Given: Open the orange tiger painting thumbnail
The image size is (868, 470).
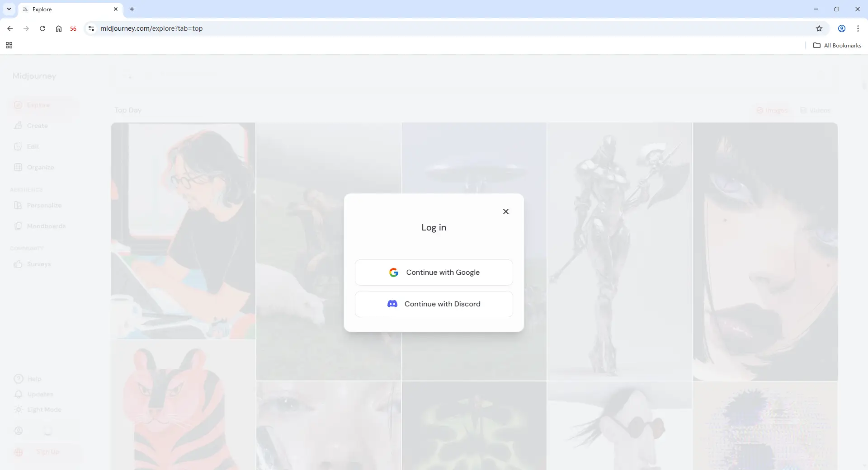Looking at the screenshot, I should pyautogui.click(x=183, y=405).
